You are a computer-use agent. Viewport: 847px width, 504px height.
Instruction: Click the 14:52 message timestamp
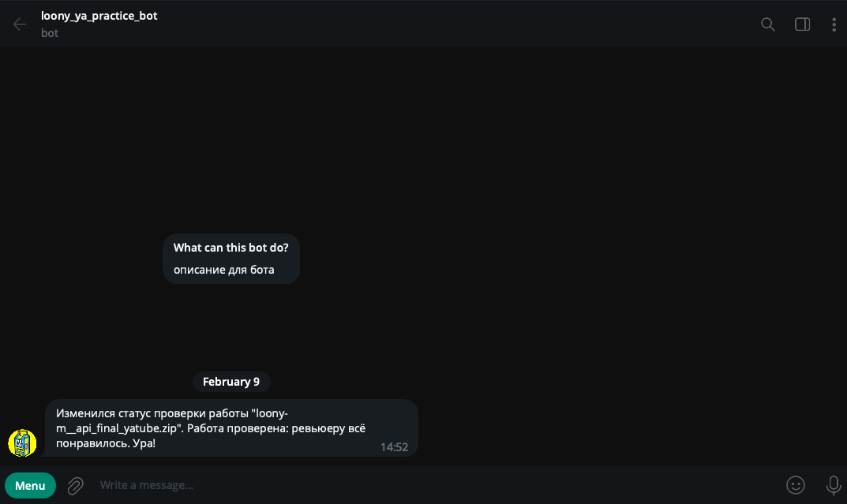[394, 447]
